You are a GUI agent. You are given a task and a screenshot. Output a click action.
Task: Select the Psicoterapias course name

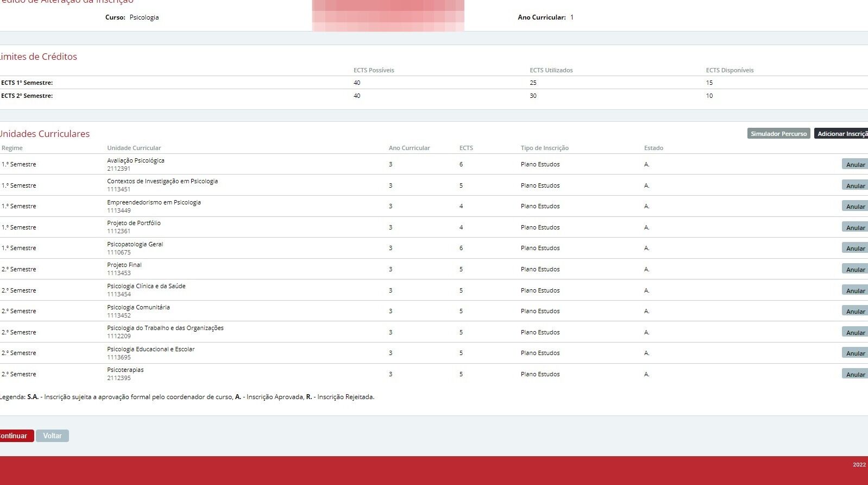tap(125, 370)
